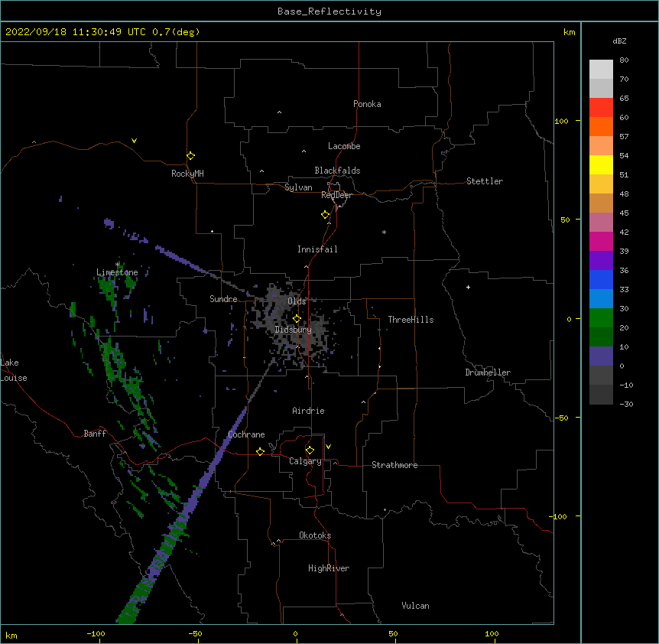Click the Stettler label
659x644 pixels.
[x=485, y=181]
